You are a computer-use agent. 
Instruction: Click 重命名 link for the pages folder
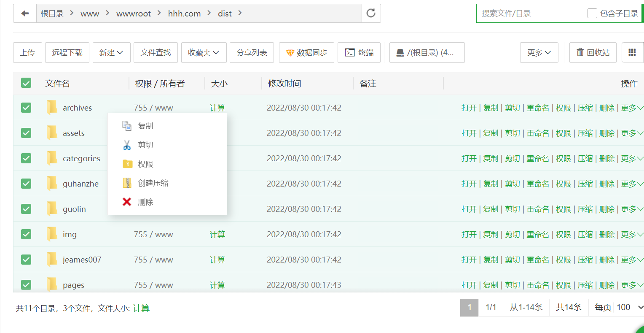[x=538, y=285]
